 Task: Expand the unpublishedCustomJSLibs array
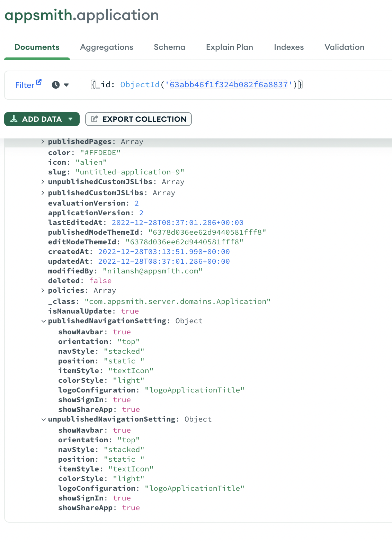[x=43, y=182]
